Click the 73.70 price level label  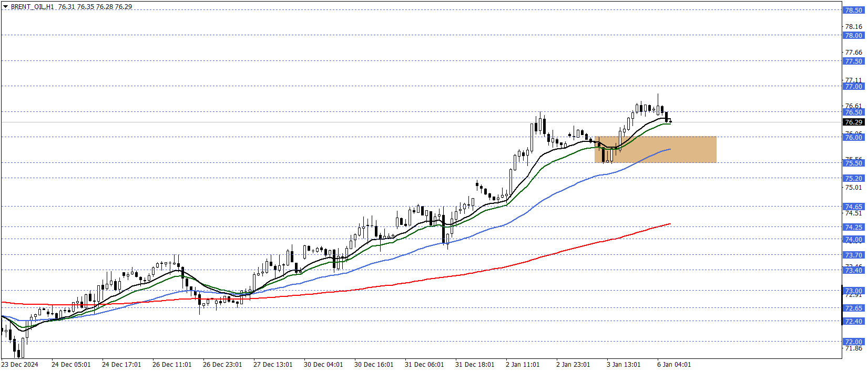click(x=853, y=255)
